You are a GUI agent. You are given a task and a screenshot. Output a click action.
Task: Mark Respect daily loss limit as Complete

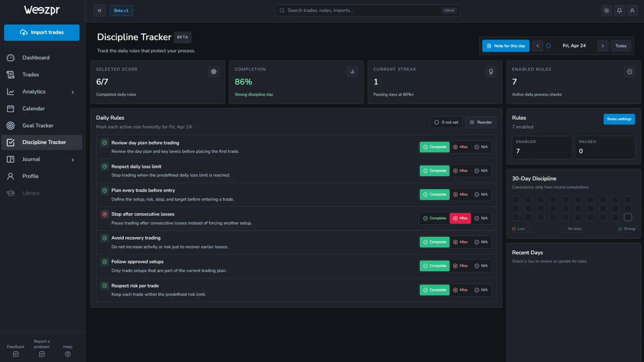click(x=435, y=171)
